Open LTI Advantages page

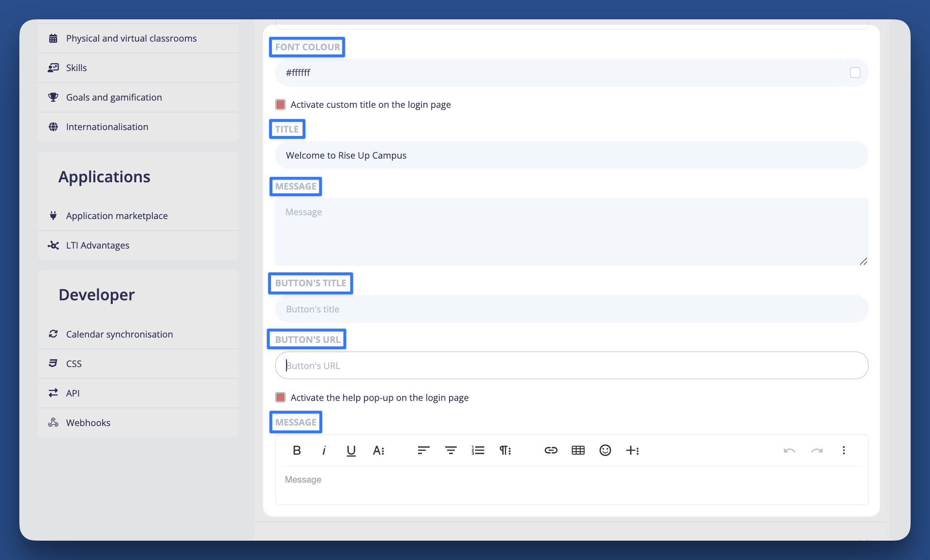pos(138,245)
